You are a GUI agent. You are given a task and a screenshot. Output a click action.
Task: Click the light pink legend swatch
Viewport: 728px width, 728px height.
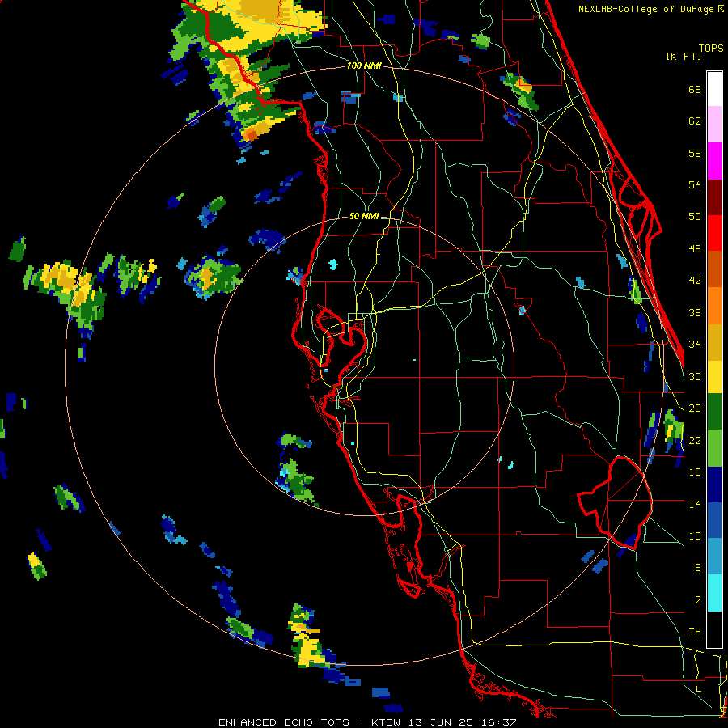[714, 125]
